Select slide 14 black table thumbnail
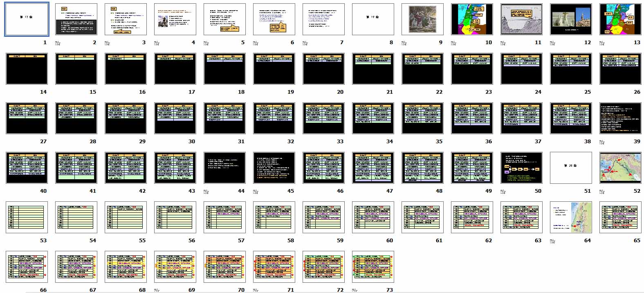The image size is (644, 293). [27, 69]
